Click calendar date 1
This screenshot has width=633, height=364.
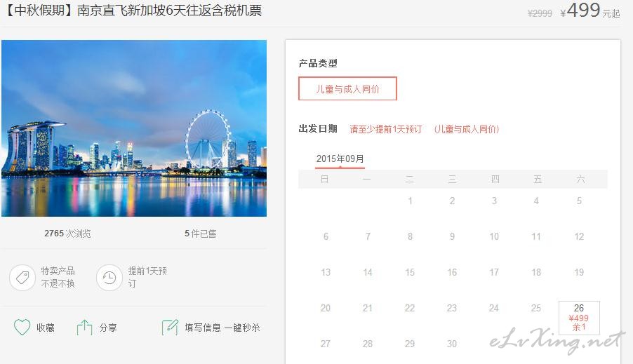coord(410,201)
